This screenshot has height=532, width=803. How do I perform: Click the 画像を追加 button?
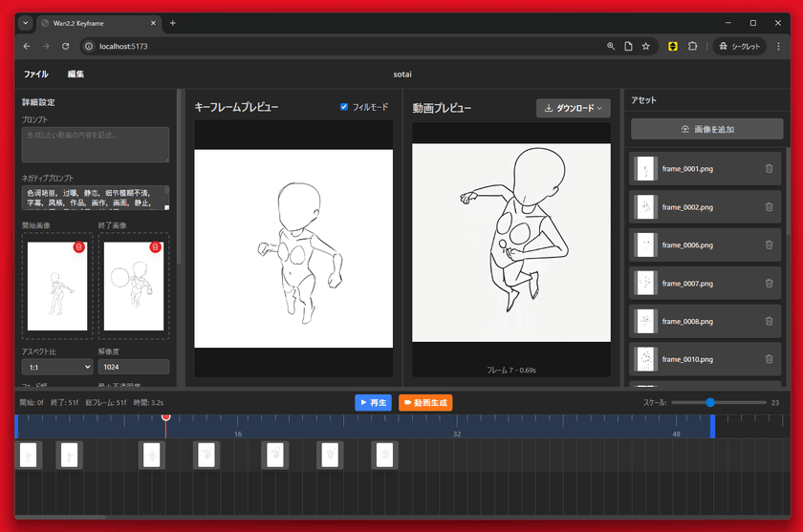(x=706, y=129)
